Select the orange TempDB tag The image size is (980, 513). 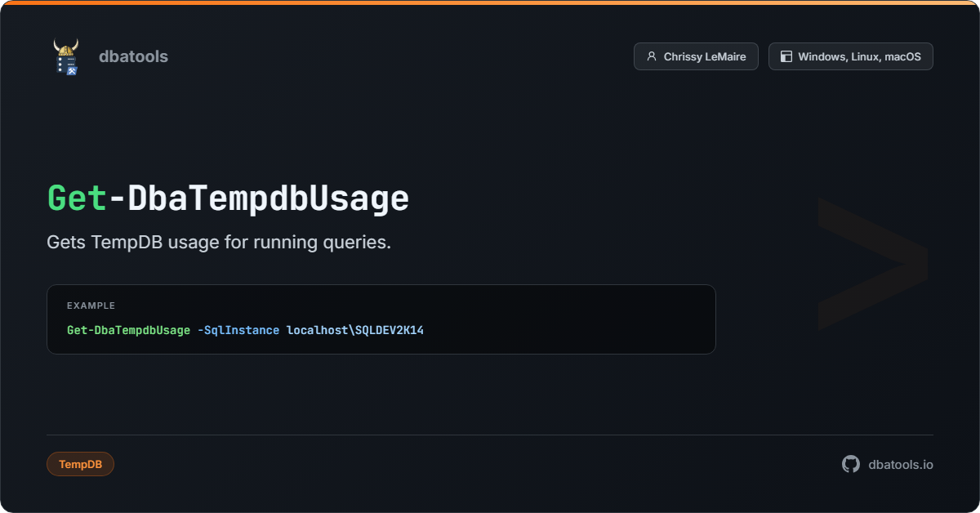80,464
